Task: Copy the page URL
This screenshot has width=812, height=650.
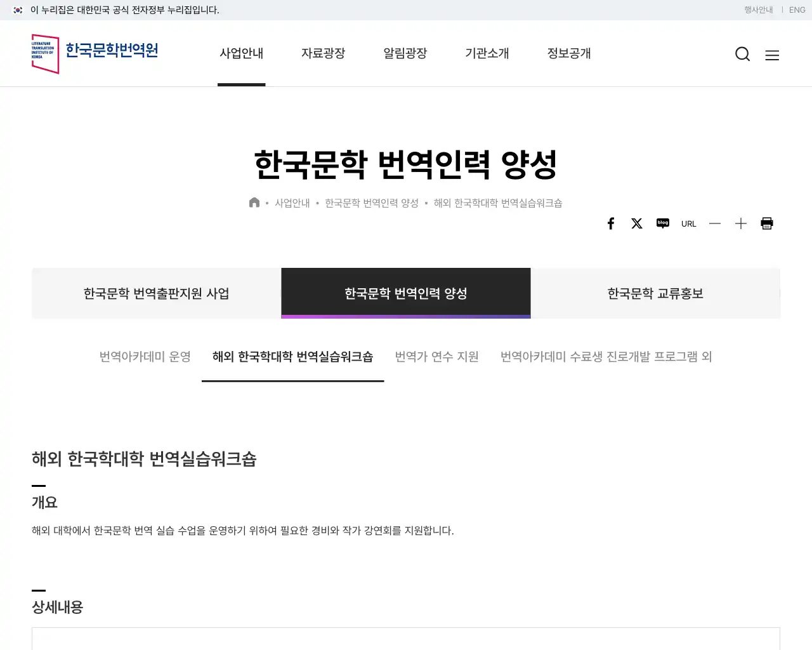Action: click(688, 223)
